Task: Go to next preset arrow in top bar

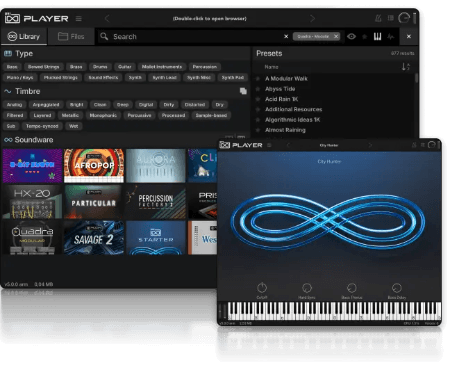Action: [x=312, y=18]
